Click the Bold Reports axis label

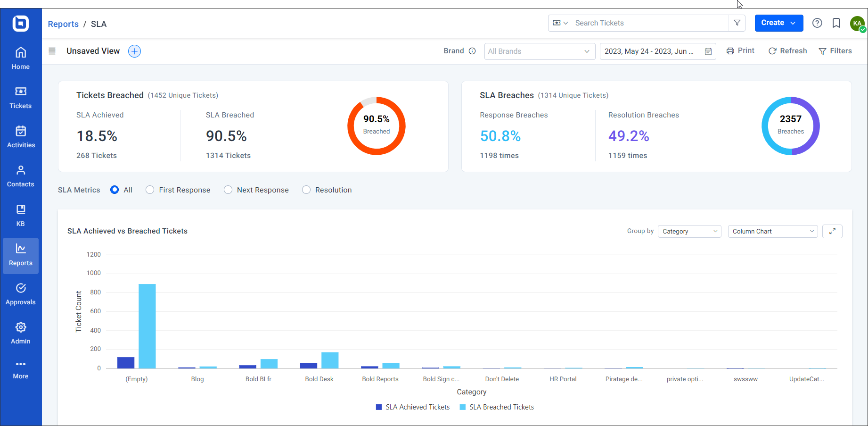coord(380,379)
